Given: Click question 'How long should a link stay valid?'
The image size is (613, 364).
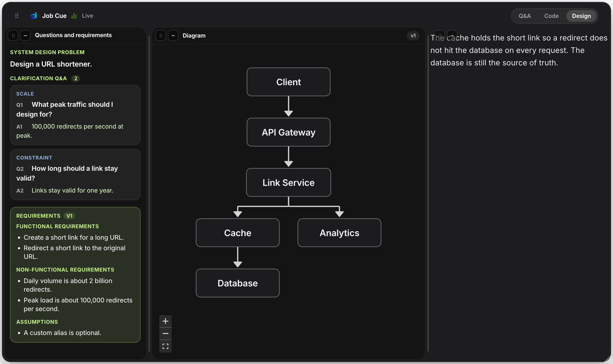Looking at the screenshot, I should pos(67,173).
